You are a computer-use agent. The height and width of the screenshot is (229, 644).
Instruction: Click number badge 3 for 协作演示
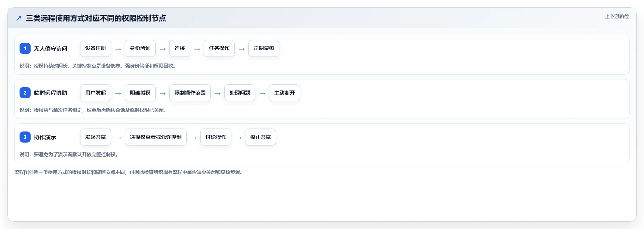25,137
